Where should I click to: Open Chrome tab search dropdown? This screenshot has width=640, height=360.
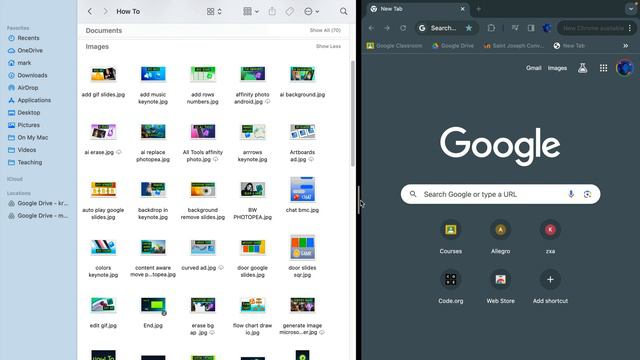point(631,9)
